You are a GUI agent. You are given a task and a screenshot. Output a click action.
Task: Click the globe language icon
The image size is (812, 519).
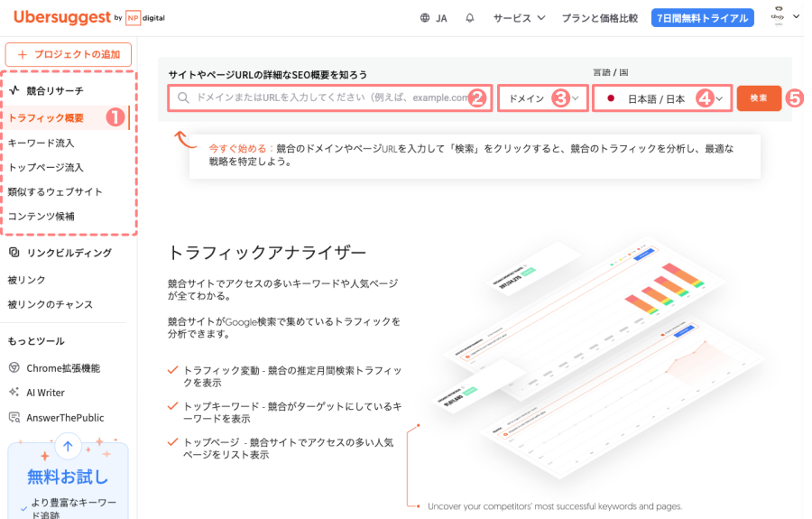click(425, 18)
